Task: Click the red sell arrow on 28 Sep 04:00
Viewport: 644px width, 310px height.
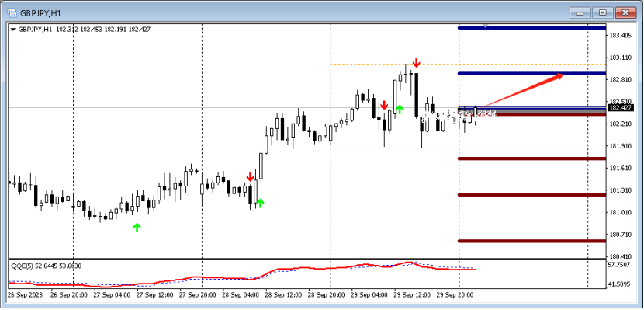Action: 250,177
